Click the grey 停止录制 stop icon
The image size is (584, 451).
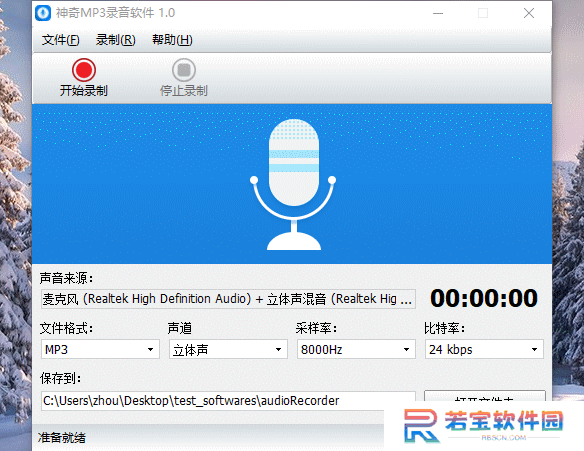coord(184,70)
